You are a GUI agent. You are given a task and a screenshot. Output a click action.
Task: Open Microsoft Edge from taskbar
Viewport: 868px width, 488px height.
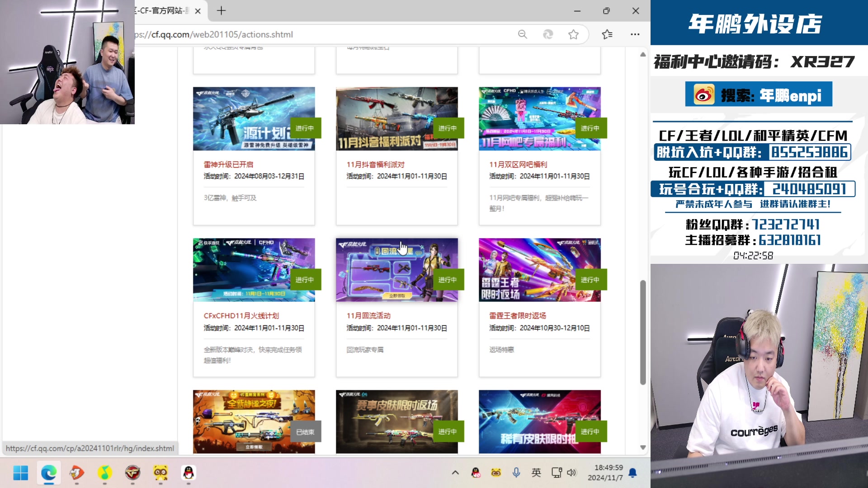[x=48, y=473]
